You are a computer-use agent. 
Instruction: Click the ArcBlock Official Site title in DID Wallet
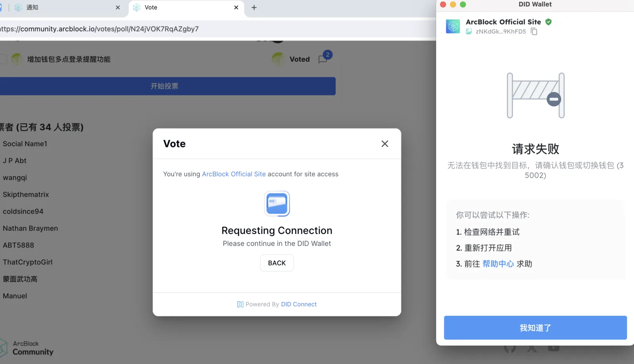point(503,22)
